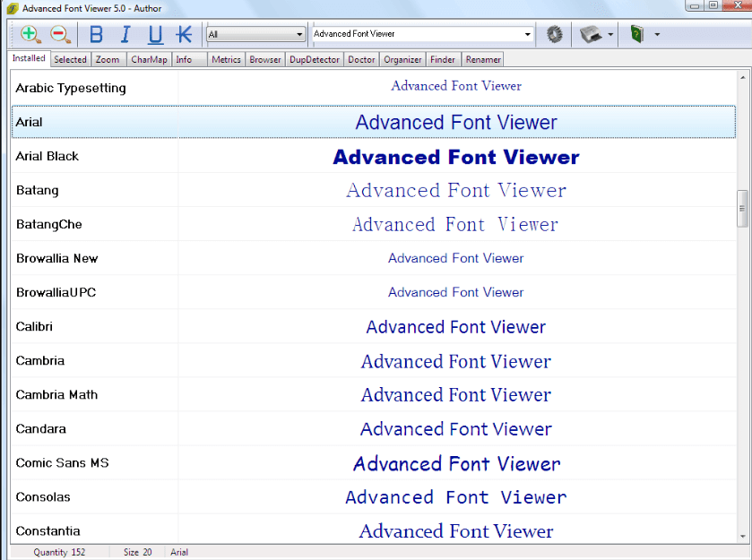This screenshot has height=560, width=752.
Task: Select the Cambria Math font row
Action: pos(374,394)
